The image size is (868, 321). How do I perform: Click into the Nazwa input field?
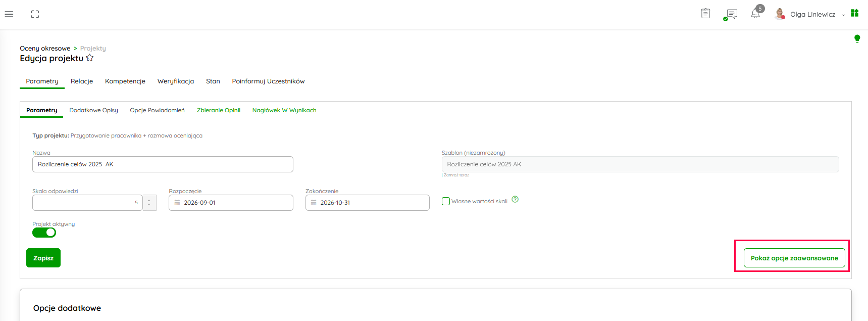click(163, 164)
